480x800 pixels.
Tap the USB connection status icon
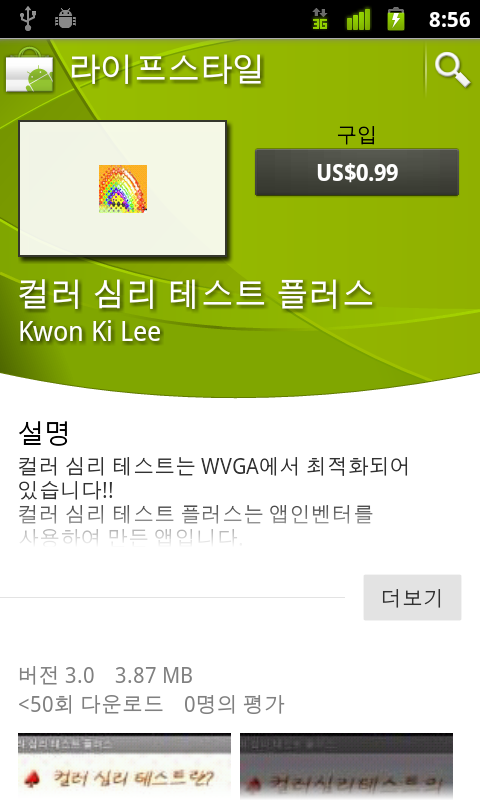tap(28, 19)
